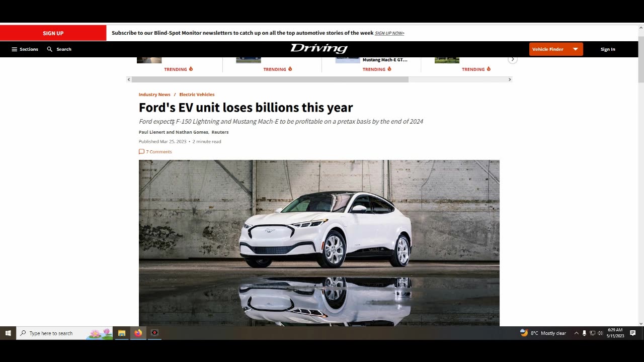Click the page vertical scrollbar thumb

click(x=641, y=59)
